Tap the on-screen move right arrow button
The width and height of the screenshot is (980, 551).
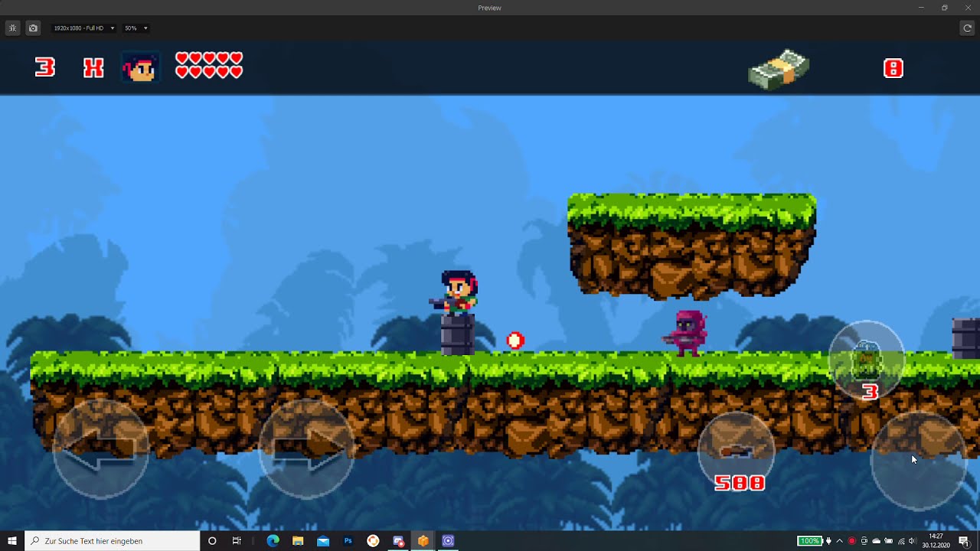coord(306,448)
